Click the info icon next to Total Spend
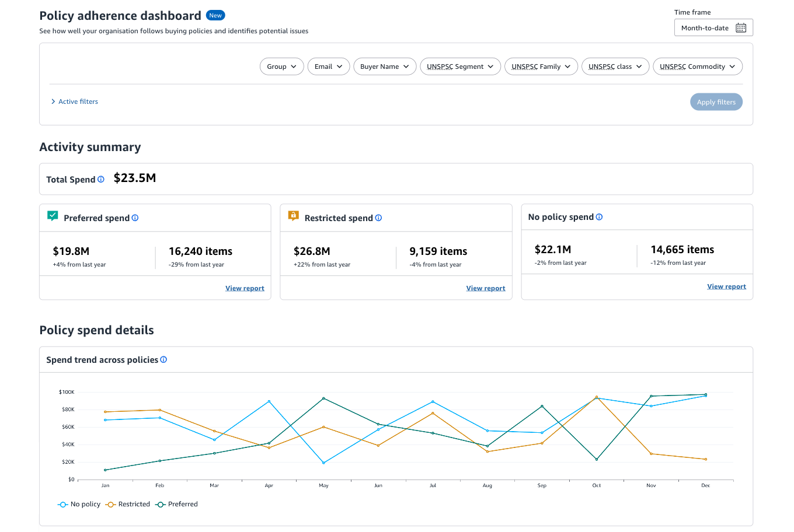794x532 pixels. tap(101, 179)
